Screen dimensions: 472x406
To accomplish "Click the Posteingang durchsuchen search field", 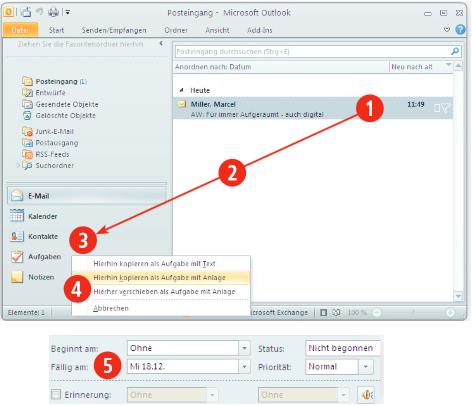I will point(312,51).
